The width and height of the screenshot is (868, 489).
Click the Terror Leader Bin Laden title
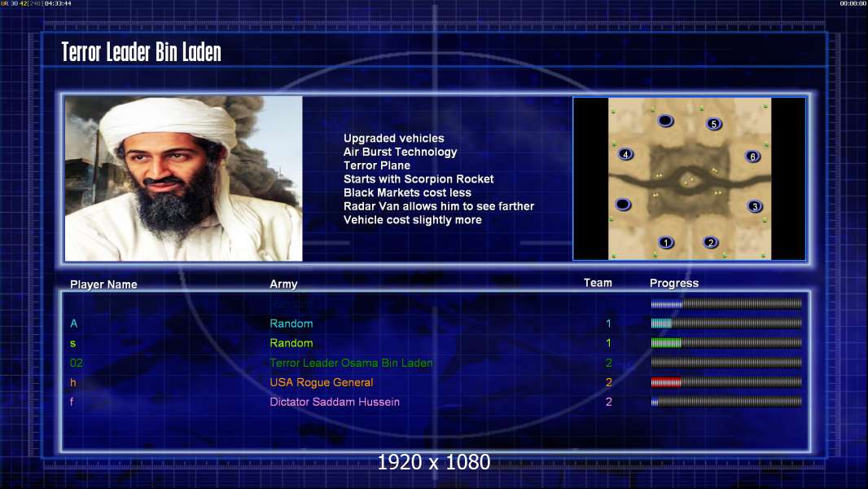pos(141,52)
